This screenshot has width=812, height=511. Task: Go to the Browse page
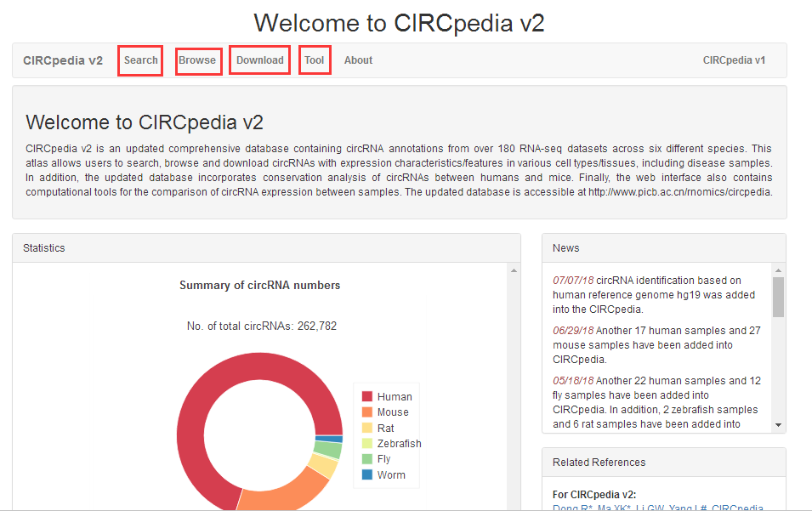point(197,60)
